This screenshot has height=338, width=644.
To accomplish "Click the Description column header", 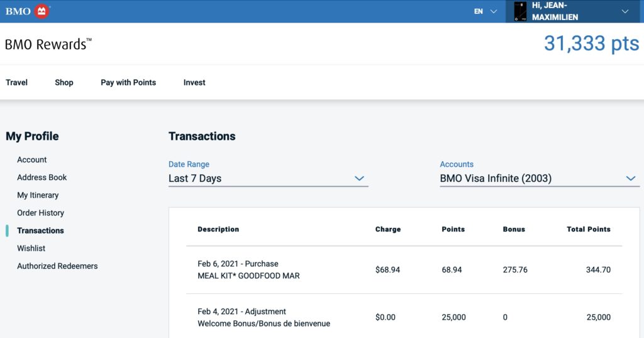I will (x=218, y=229).
